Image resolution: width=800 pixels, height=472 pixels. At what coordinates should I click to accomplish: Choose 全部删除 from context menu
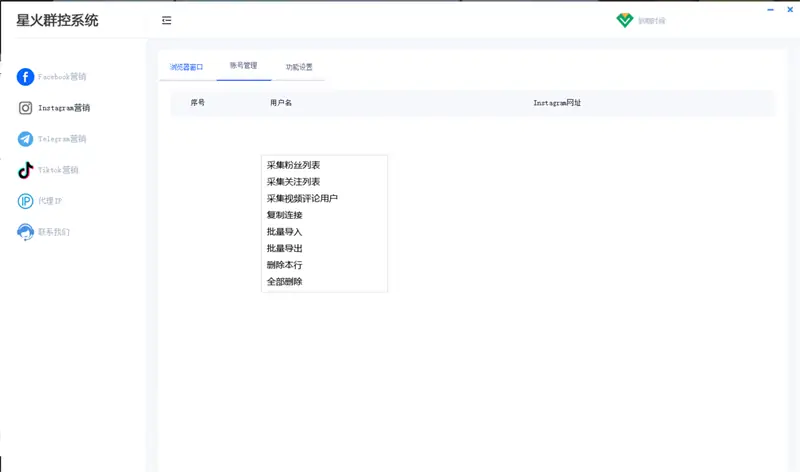[285, 282]
